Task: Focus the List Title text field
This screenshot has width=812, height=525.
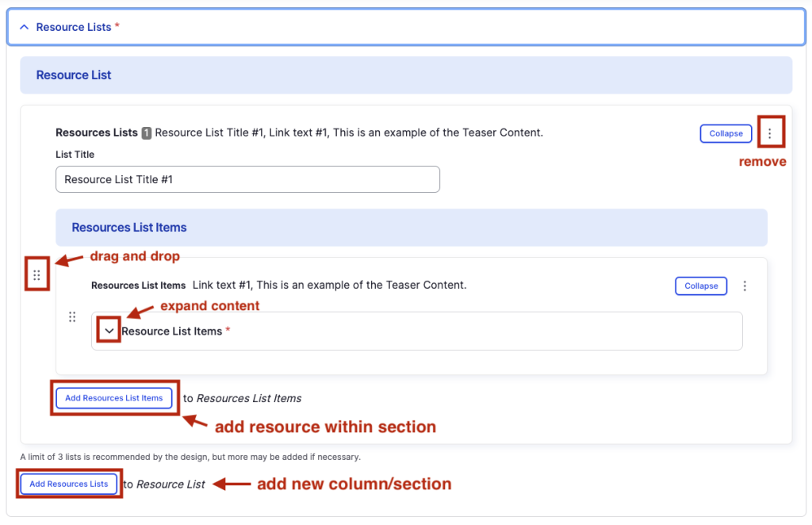Action: pos(247,179)
